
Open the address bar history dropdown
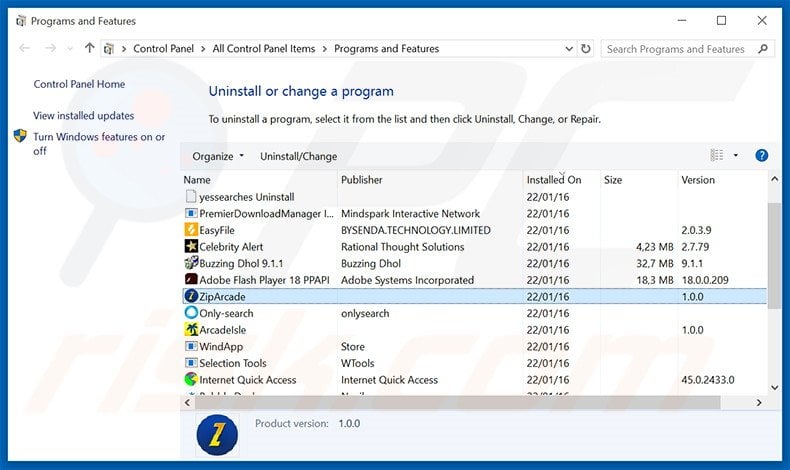[x=569, y=49]
